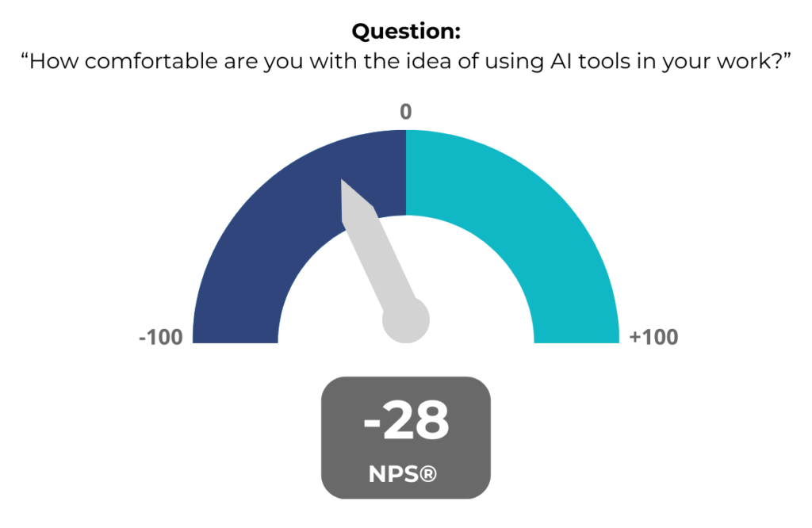
Task: Click the gray NPS score box
Action: (x=406, y=438)
